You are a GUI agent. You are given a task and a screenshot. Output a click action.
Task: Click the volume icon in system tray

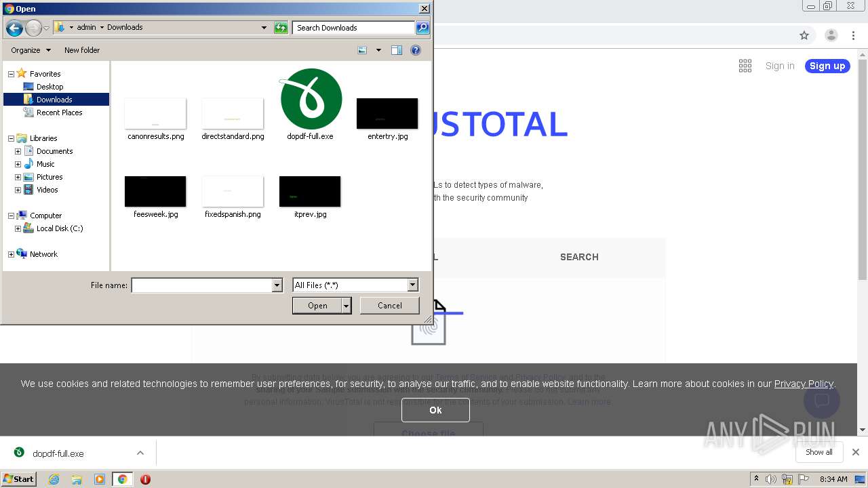click(771, 479)
